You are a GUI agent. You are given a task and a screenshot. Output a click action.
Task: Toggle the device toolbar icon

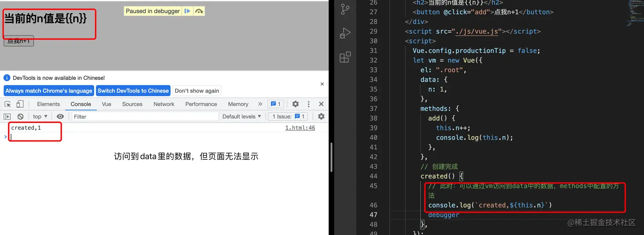pyautogui.click(x=20, y=104)
